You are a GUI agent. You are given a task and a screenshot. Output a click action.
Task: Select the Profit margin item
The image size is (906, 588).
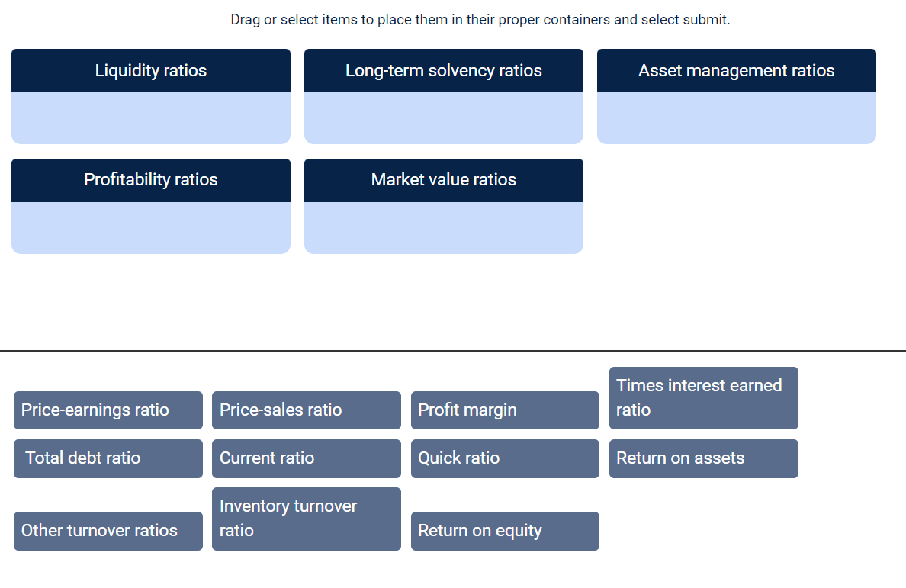click(505, 410)
